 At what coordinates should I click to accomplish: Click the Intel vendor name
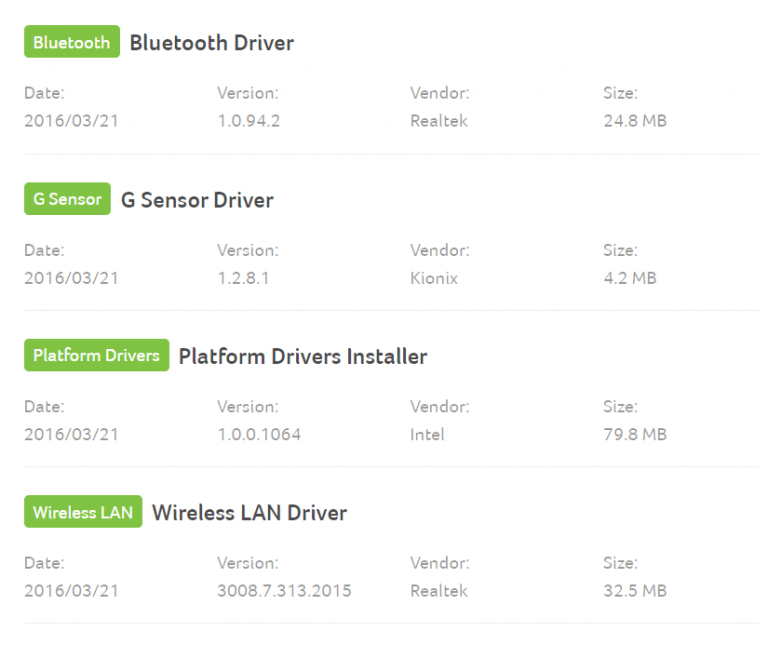tap(427, 434)
